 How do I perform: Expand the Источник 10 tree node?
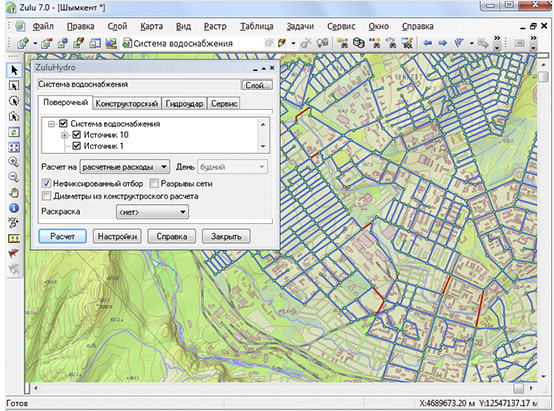point(65,135)
